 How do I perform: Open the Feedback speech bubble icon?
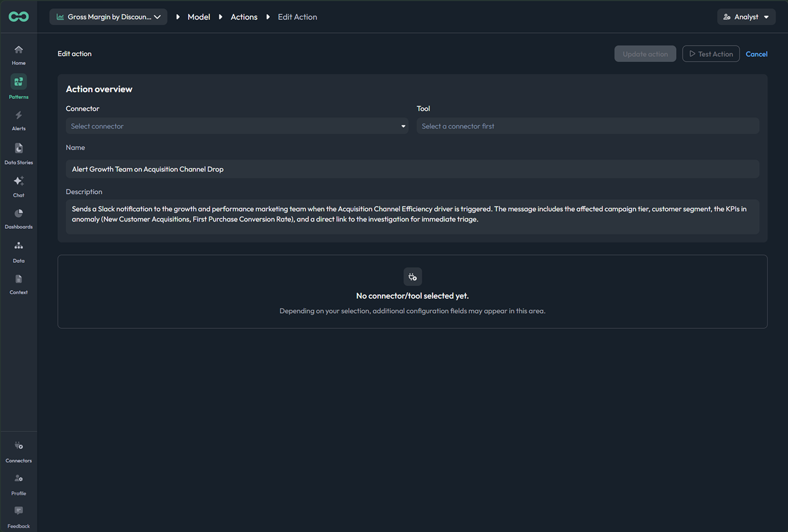pos(19,511)
